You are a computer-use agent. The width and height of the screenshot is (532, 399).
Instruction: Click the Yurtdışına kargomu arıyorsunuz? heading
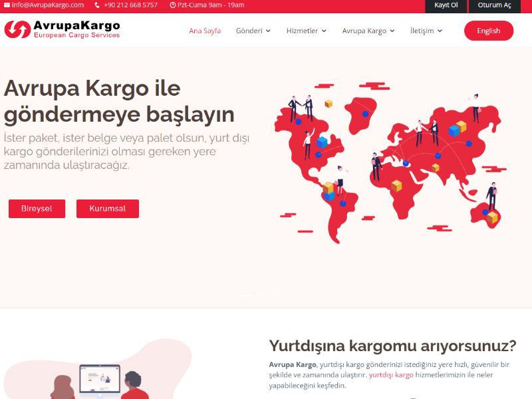392,346
